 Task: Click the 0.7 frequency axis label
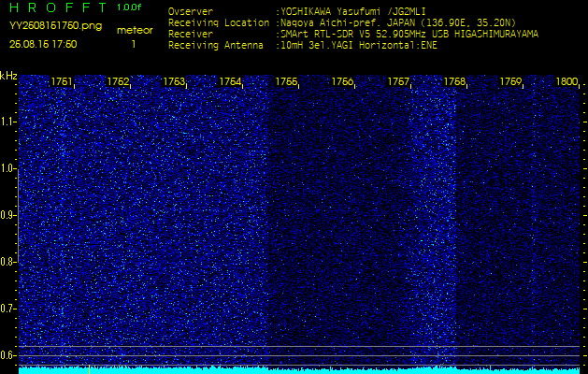pyautogui.click(x=7, y=309)
